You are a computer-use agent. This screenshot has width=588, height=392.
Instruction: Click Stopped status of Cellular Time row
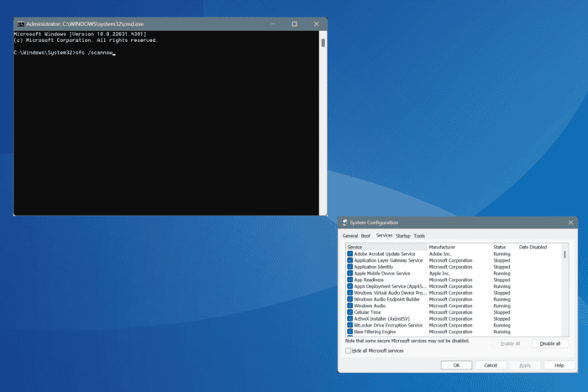tap(501, 312)
